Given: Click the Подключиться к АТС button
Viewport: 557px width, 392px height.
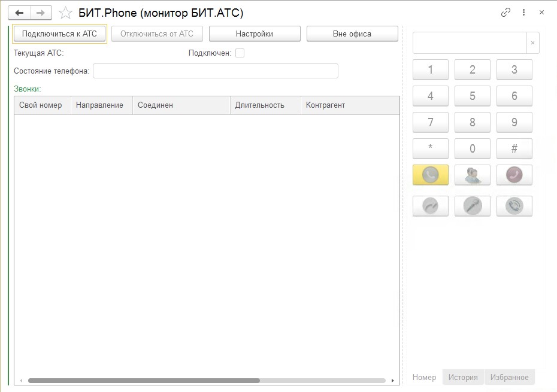Looking at the screenshot, I should click(59, 34).
